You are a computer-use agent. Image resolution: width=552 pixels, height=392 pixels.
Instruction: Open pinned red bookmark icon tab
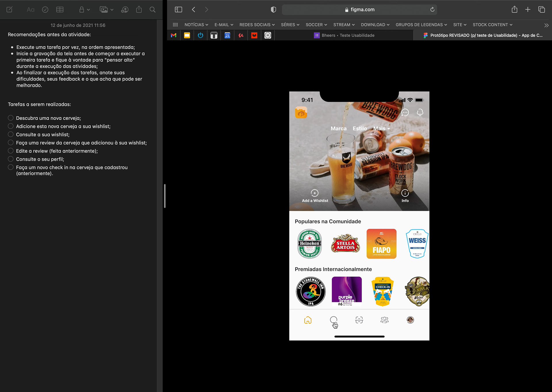tap(254, 35)
